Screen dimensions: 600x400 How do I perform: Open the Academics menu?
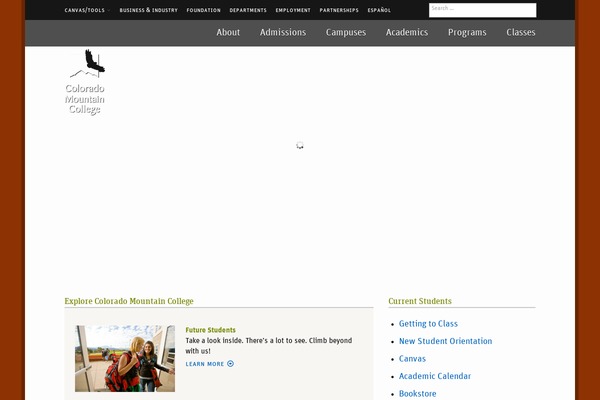[x=407, y=33]
